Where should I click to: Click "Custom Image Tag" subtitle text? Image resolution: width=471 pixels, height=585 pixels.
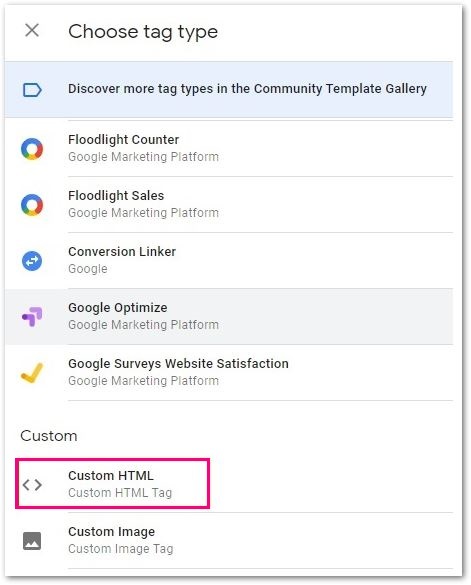click(121, 549)
